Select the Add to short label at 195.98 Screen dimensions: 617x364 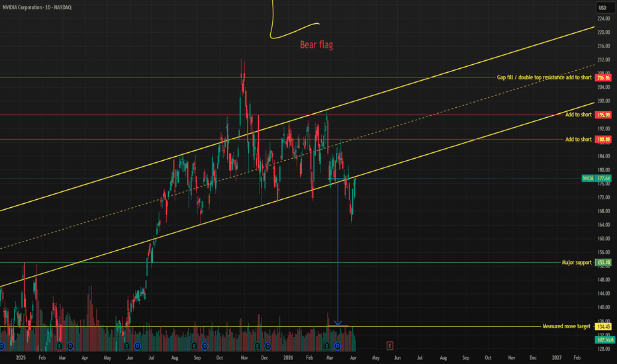click(579, 114)
